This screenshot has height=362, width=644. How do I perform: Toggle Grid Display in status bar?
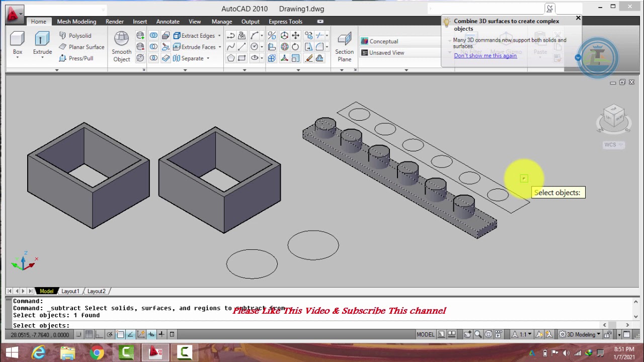click(89, 334)
